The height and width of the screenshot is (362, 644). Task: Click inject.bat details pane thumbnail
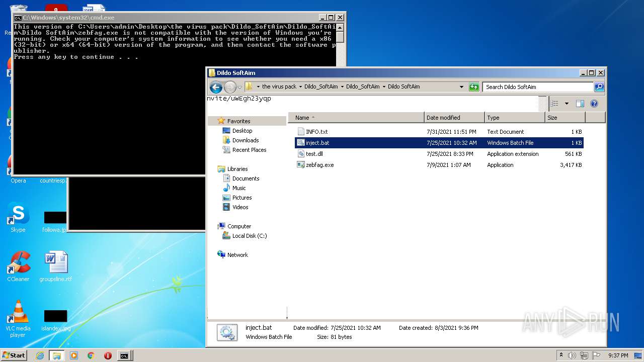click(227, 332)
